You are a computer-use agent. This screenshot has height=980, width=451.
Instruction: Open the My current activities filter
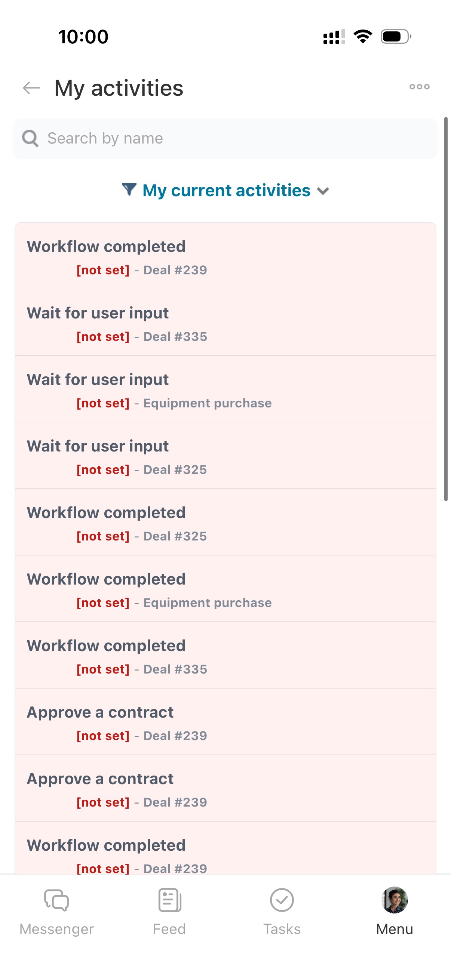(226, 191)
